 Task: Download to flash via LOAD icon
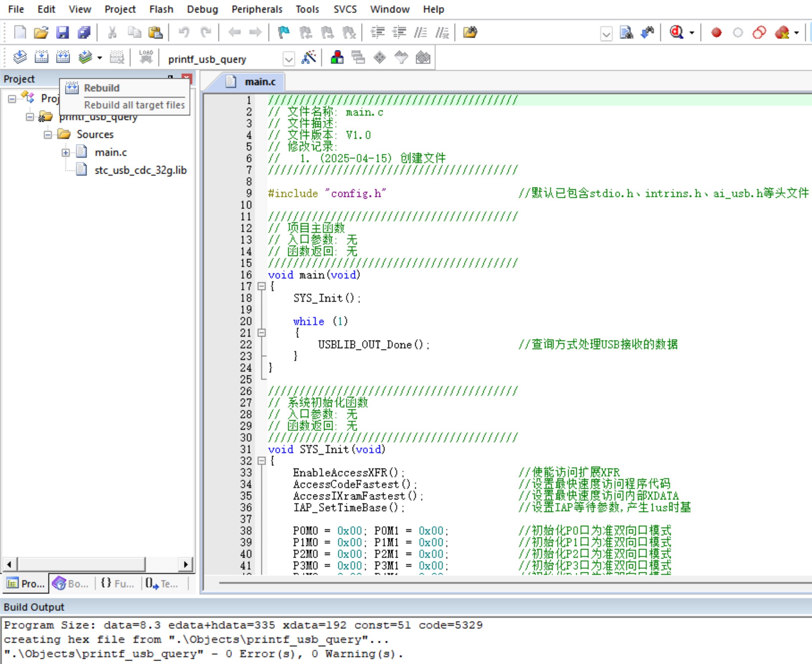pos(146,58)
